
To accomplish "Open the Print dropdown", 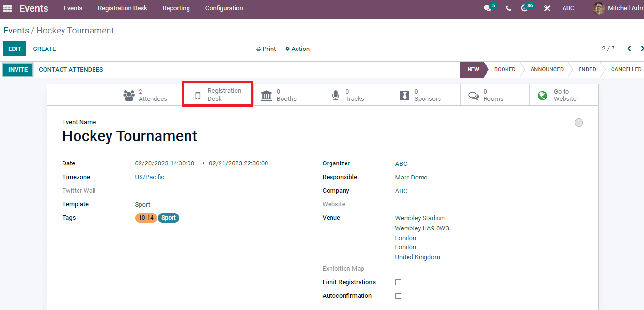I will (x=266, y=49).
